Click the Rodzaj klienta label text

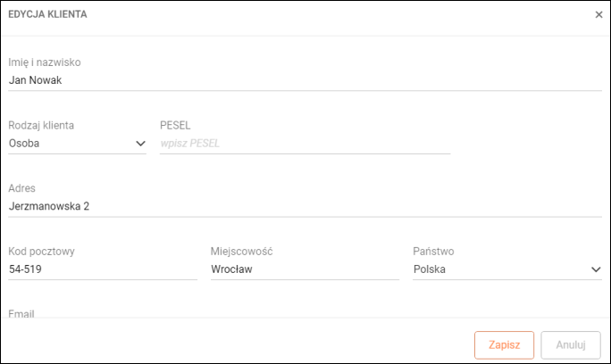(x=41, y=125)
